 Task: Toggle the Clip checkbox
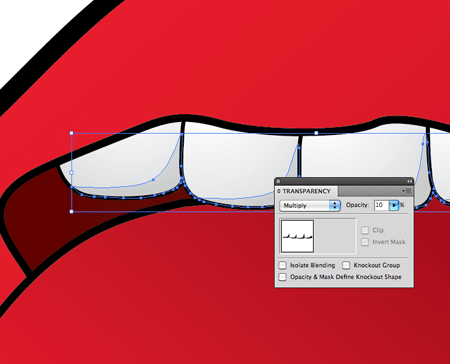click(x=365, y=230)
